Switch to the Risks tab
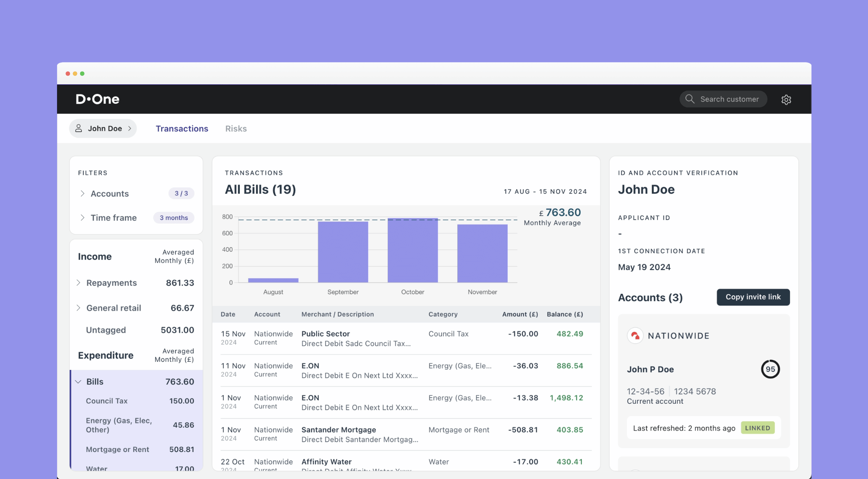868x479 pixels. click(236, 128)
